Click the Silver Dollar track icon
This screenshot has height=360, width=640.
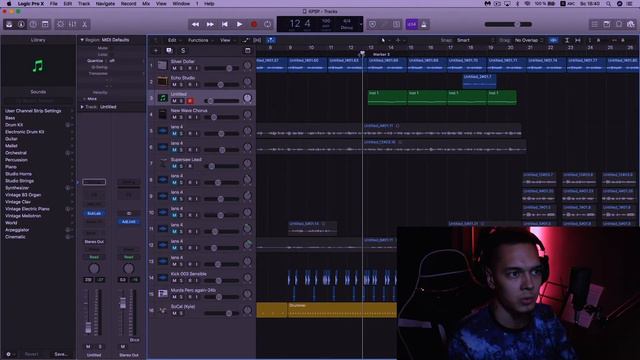click(162, 65)
